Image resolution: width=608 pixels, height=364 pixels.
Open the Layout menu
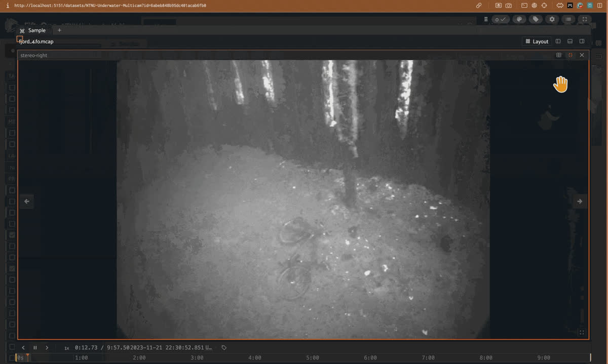pyautogui.click(x=537, y=42)
